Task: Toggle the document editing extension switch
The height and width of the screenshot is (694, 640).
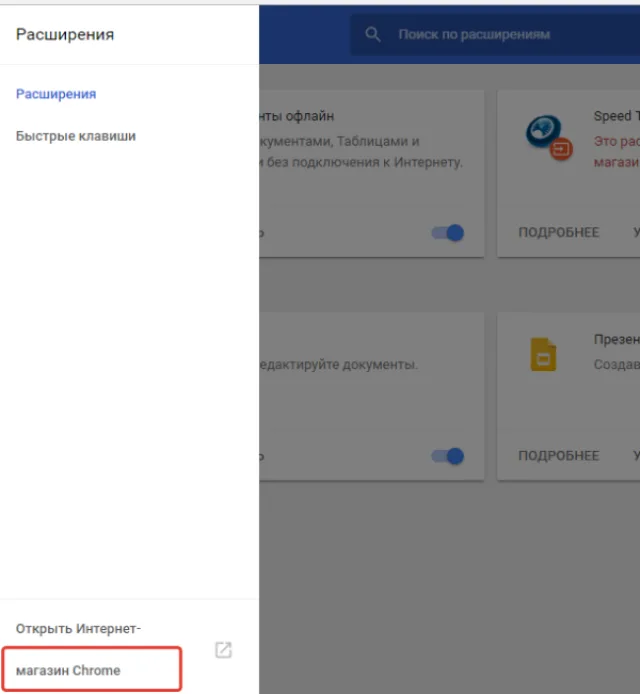Action: click(447, 456)
